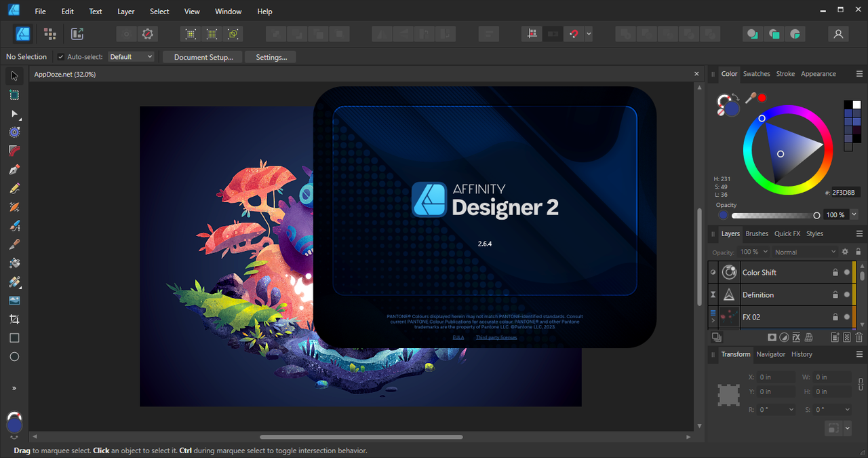
Task: Close the AppDoze.net document tab
Action: click(x=696, y=74)
